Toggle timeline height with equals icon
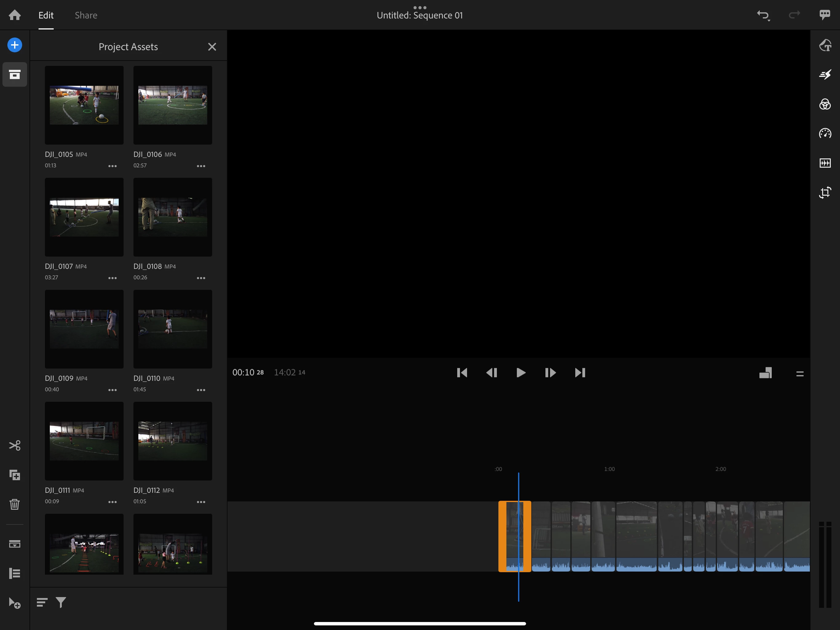The width and height of the screenshot is (840, 630). click(800, 374)
